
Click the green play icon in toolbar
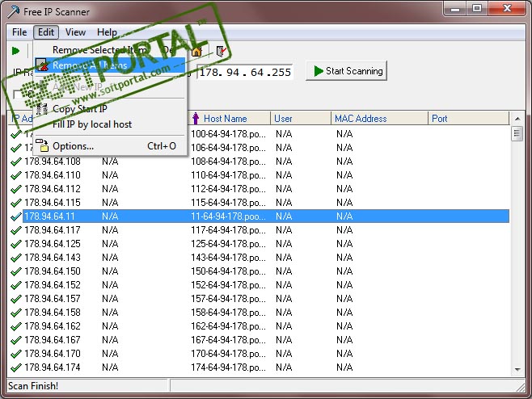[15, 51]
